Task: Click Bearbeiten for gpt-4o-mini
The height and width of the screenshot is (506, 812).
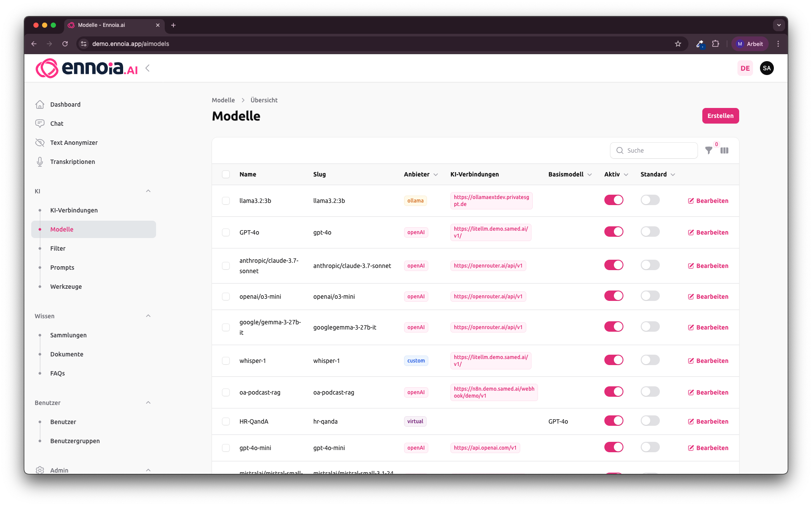Action: [x=708, y=448]
